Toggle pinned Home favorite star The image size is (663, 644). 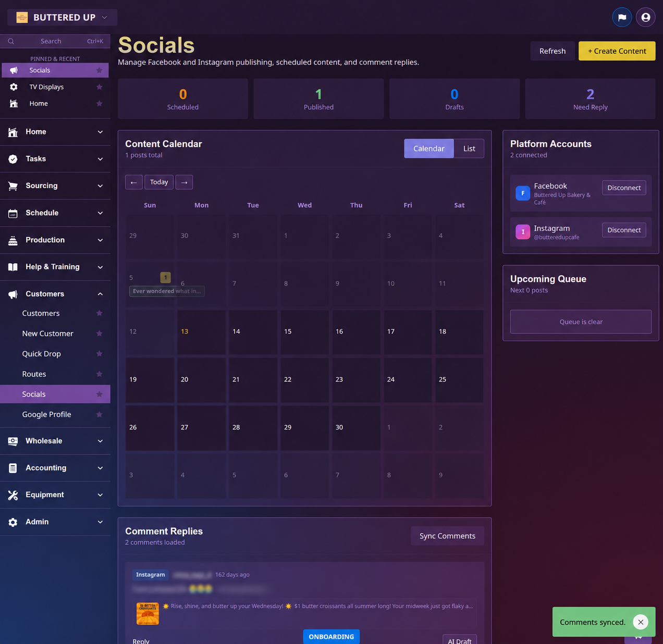click(99, 104)
